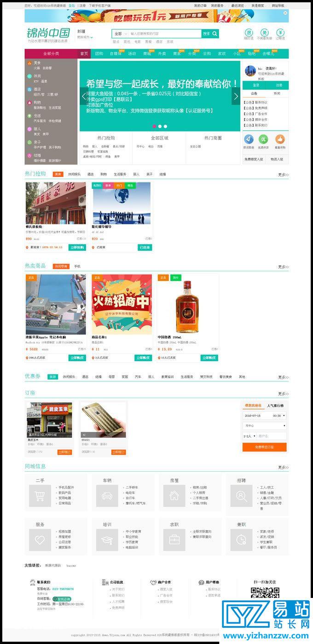Open the blue 即买即卖 icon
This screenshot has height=644, width=313.
249,139
